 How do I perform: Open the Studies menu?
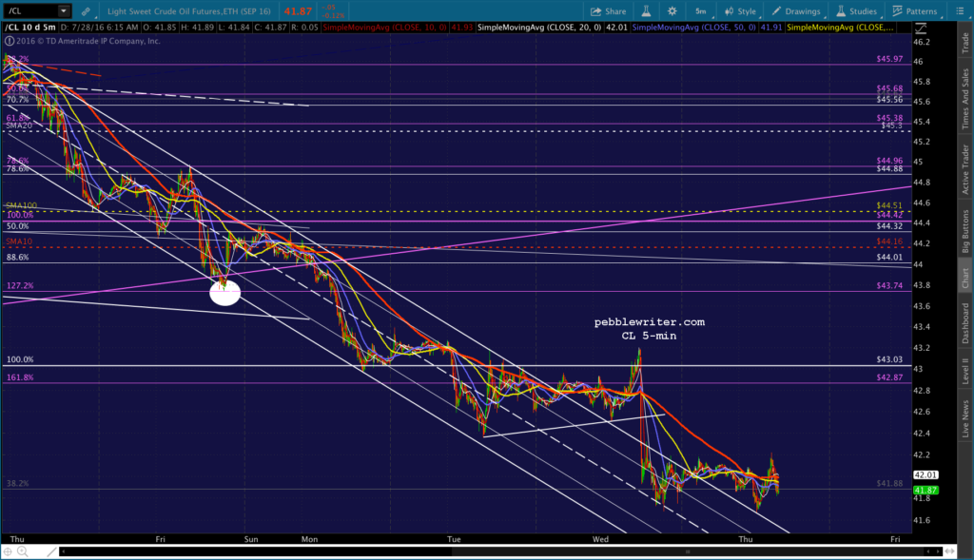point(856,11)
